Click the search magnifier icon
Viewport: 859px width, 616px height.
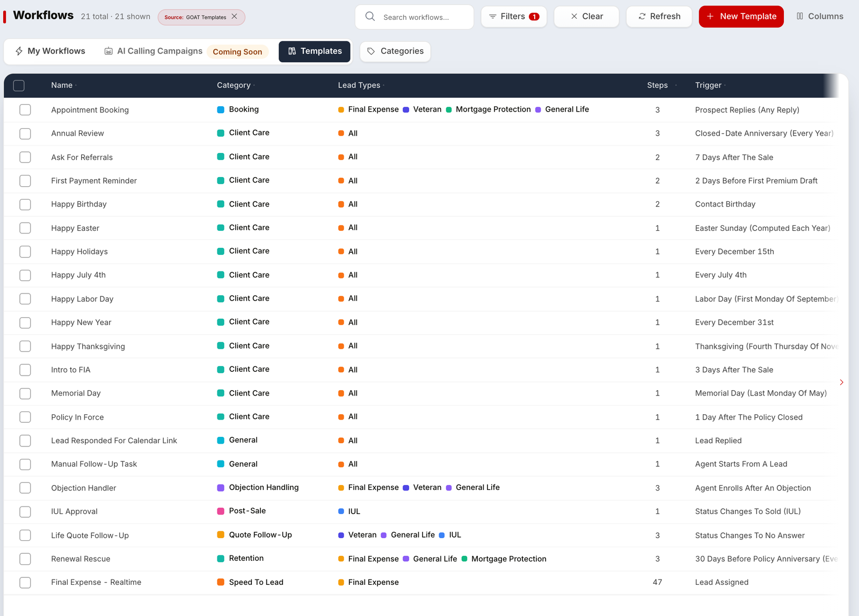pos(370,17)
